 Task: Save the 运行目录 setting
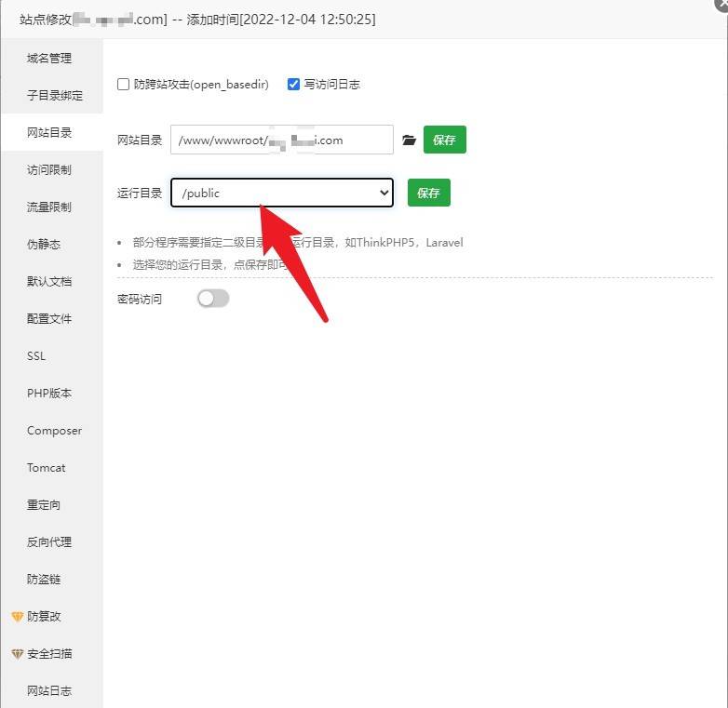click(x=428, y=194)
